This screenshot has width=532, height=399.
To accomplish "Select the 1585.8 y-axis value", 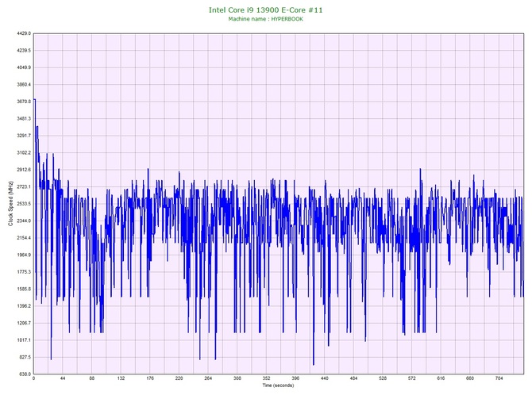I will pos(24,289).
